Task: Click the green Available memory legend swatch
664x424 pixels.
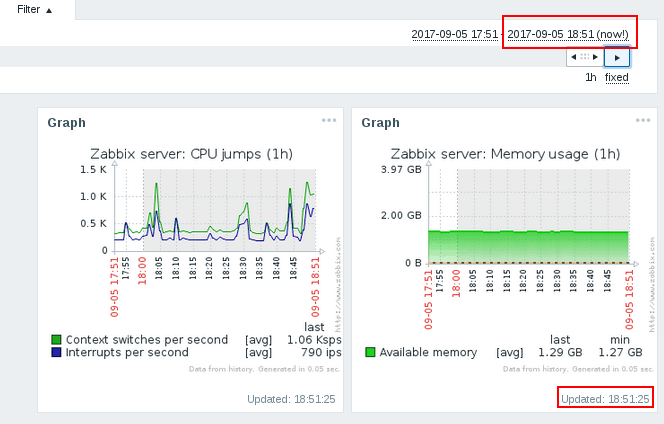Action: pos(370,352)
